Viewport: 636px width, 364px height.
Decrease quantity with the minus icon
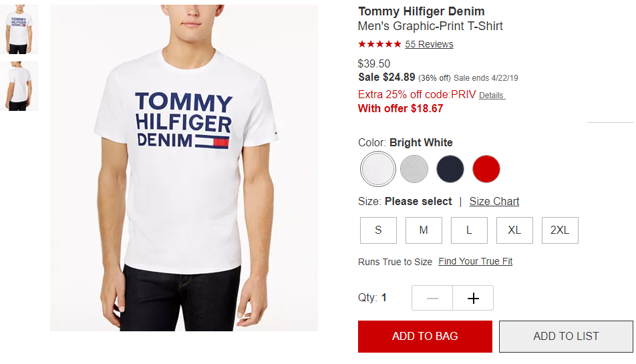(x=432, y=299)
